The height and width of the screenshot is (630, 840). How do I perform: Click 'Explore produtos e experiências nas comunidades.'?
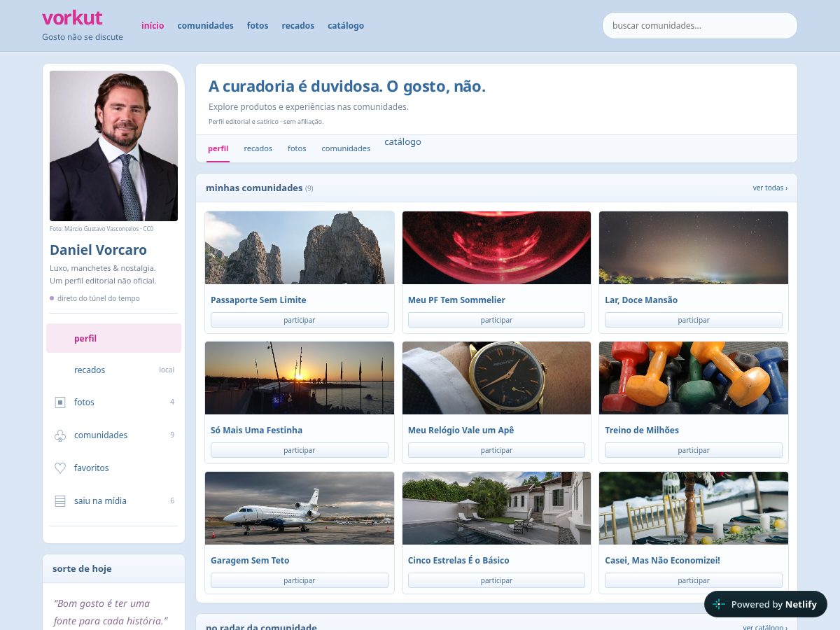[309, 107]
